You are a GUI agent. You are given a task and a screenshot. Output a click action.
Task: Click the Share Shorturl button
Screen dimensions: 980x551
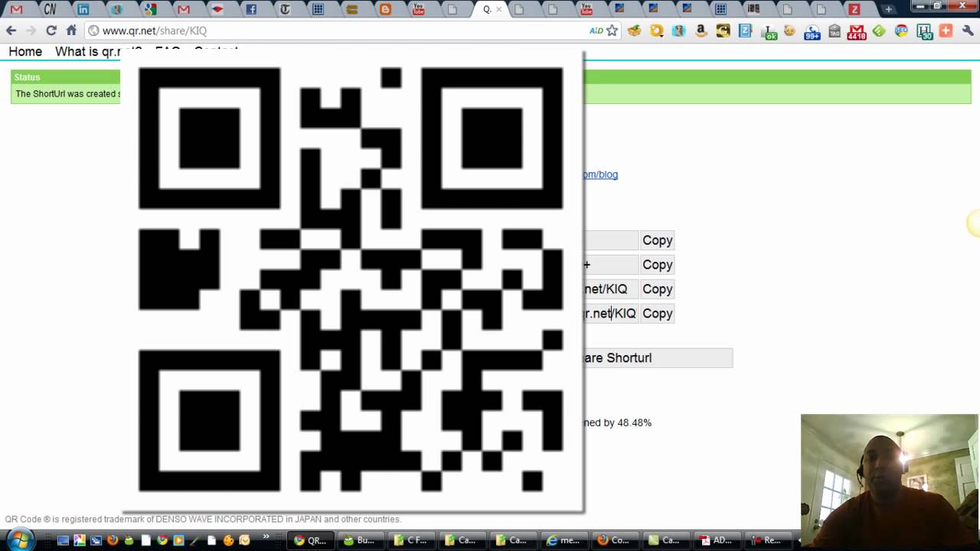point(657,358)
